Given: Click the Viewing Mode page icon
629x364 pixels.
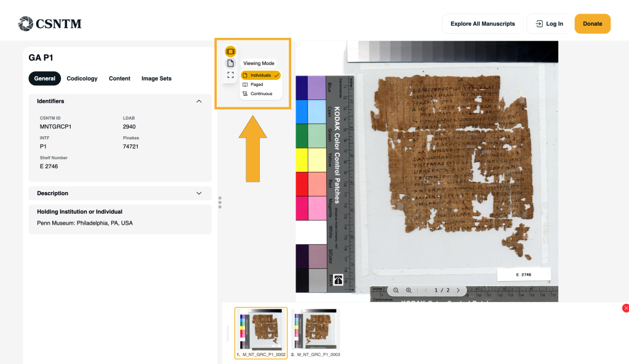Looking at the screenshot, I should (x=230, y=63).
